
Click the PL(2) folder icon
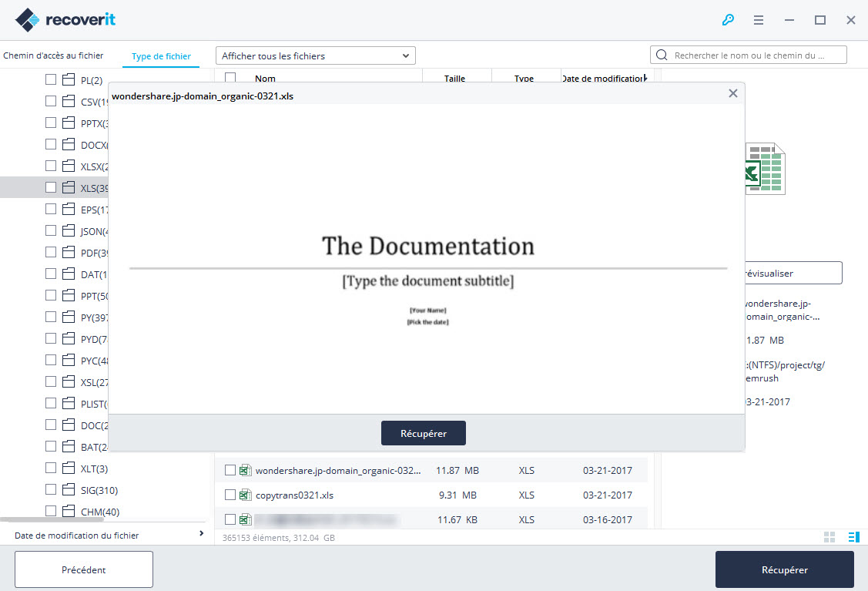(69, 80)
